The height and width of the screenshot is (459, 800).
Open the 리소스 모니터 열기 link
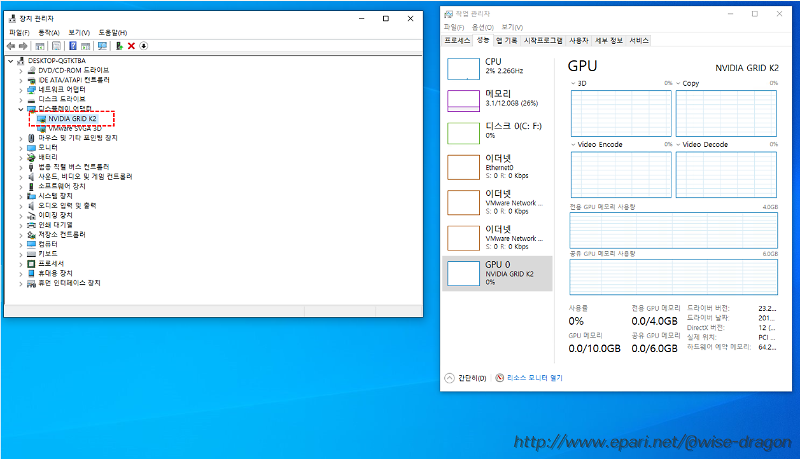[x=529, y=378]
